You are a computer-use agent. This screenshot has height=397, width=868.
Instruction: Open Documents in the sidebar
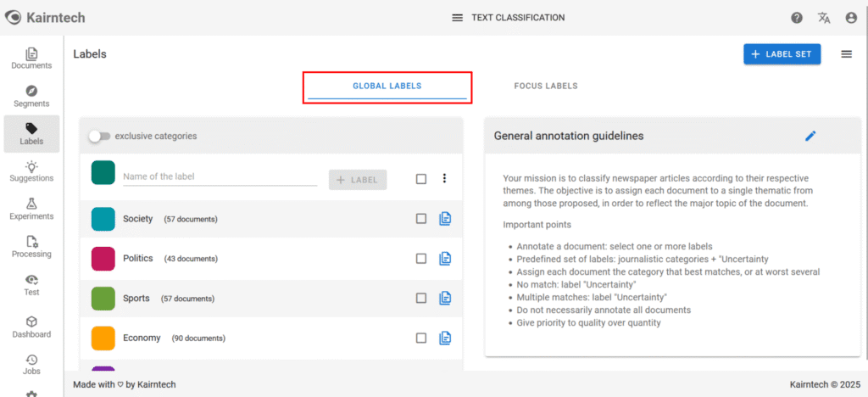(31, 58)
